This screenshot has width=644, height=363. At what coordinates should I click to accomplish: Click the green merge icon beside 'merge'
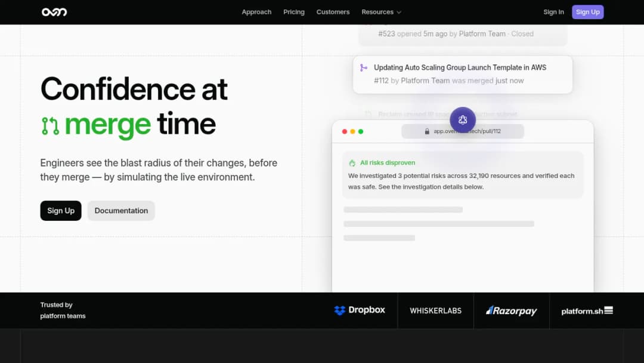[x=51, y=126]
